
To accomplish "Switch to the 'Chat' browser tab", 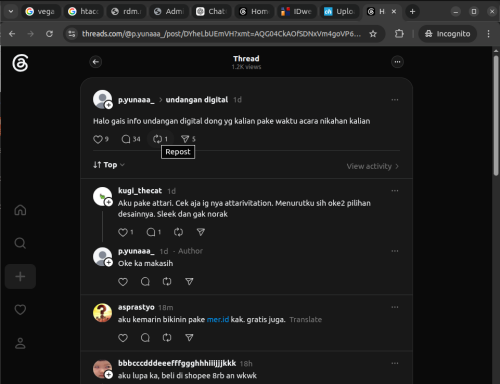I will point(211,12).
